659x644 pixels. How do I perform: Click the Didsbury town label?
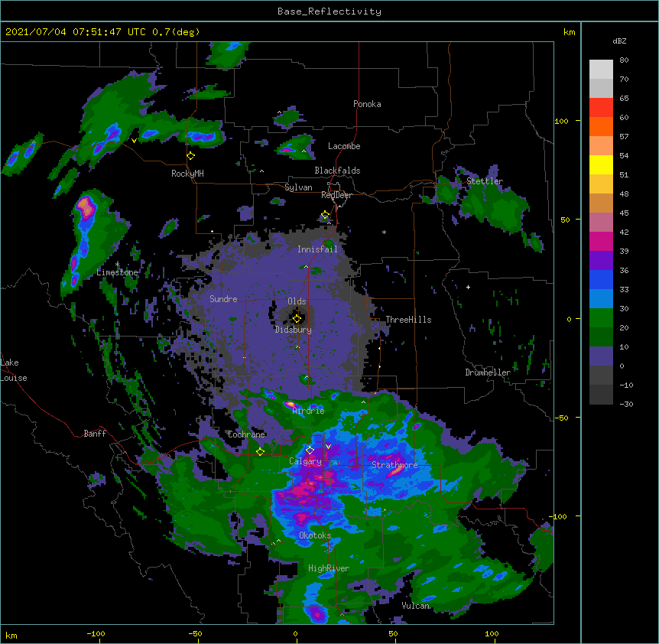(293, 330)
